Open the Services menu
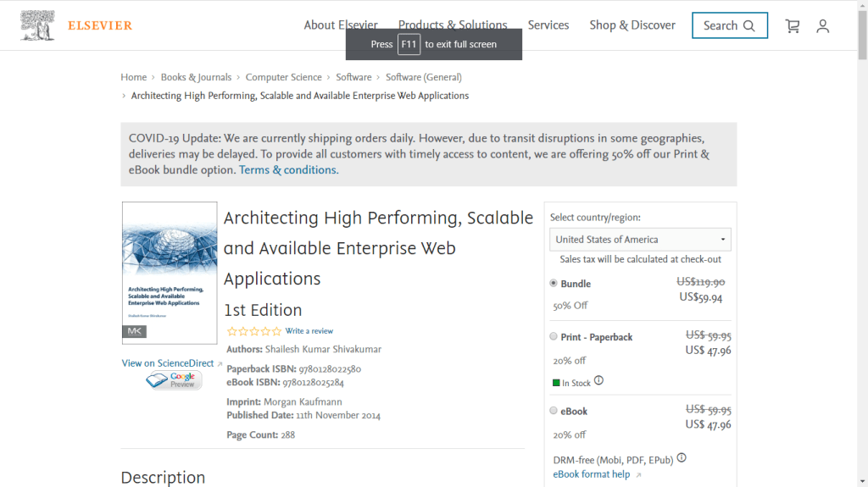This screenshot has width=868, height=487. [x=548, y=25]
